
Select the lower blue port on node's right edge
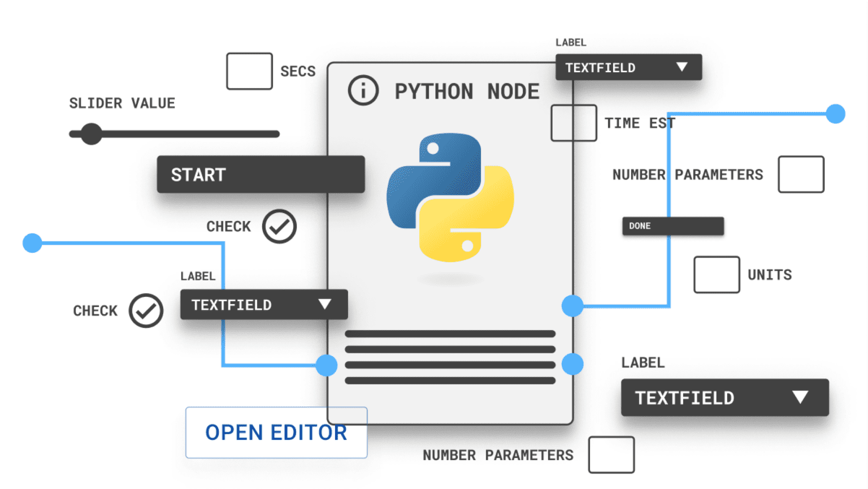point(572,364)
